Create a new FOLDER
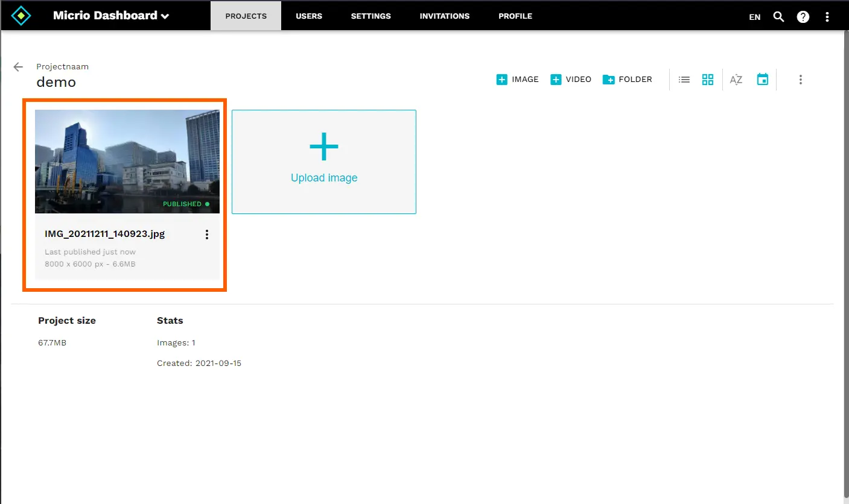The width and height of the screenshot is (849, 504). tap(627, 80)
